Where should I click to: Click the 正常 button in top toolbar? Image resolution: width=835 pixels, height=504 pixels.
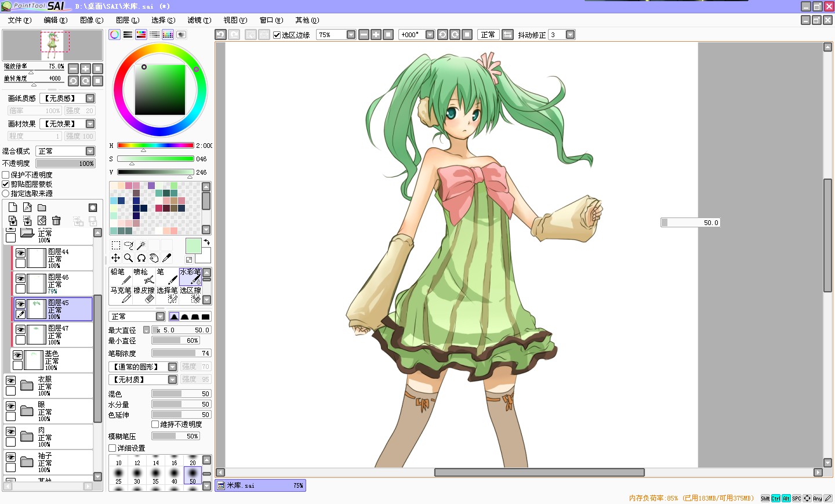[488, 35]
